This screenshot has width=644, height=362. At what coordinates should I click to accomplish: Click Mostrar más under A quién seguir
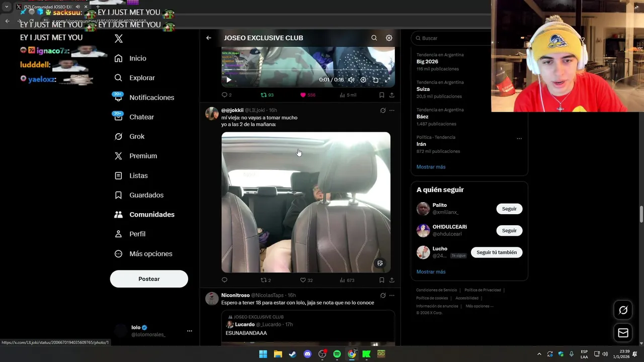[x=431, y=272]
